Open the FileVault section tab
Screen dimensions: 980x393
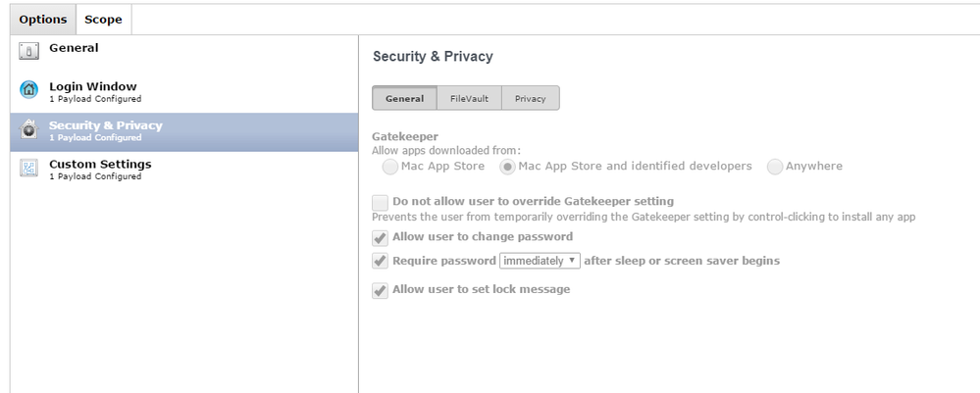469,98
